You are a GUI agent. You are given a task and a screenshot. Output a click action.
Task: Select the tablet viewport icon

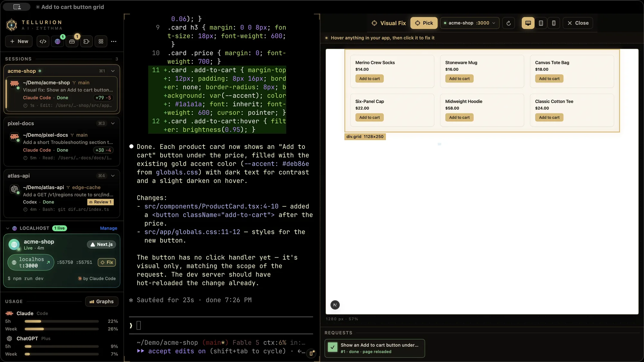(x=541, y=23)
